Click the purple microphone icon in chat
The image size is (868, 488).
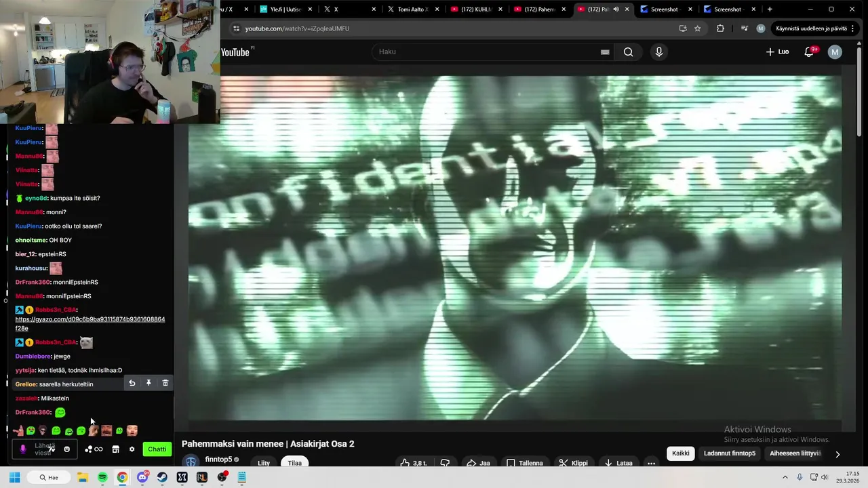tap(23, 449)
